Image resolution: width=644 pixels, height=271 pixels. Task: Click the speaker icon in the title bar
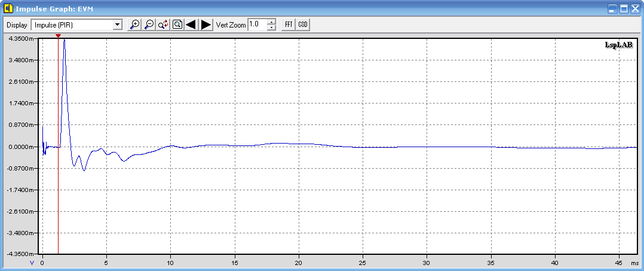[7, 8]
